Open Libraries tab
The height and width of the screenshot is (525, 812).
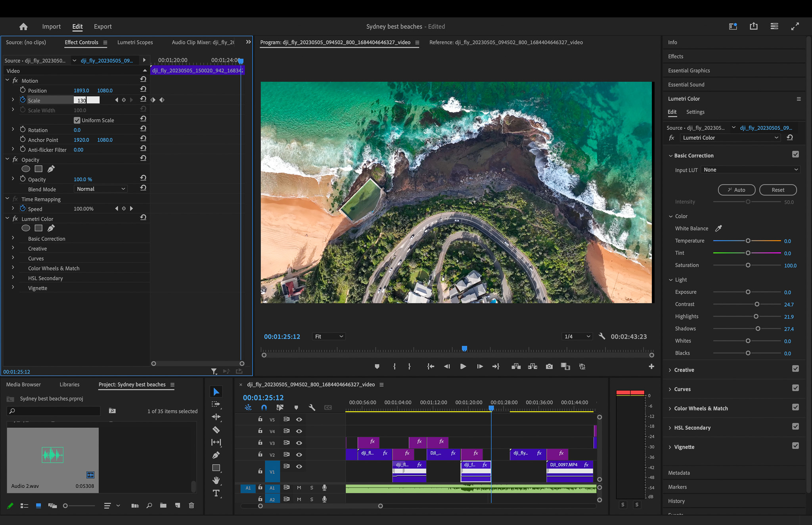click(69, 385)
